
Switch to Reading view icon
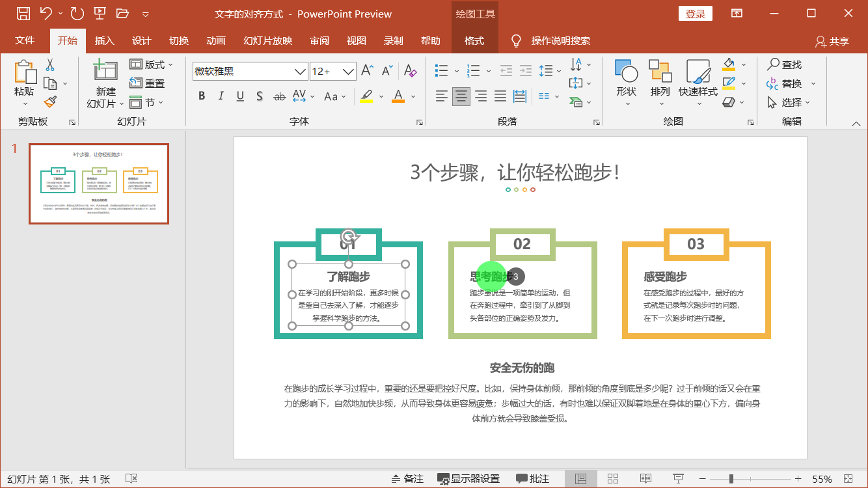coord(645,479)
